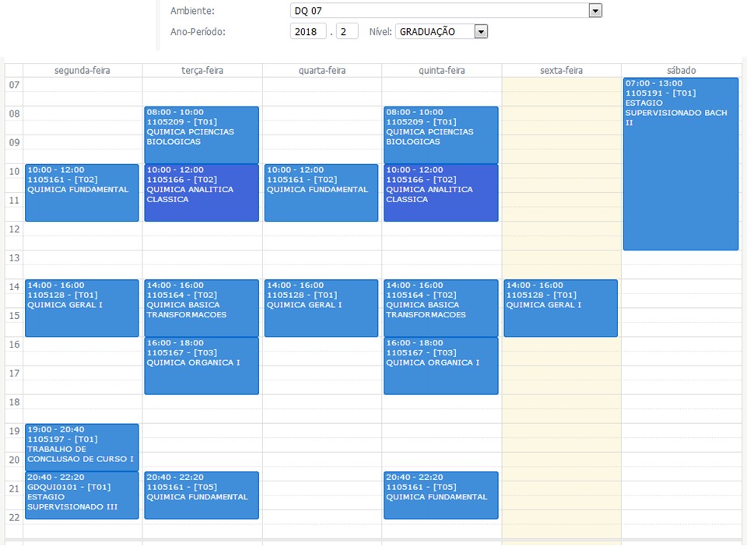Open Saturday Estagio Supervisionado Bach II event
This screenshot has height=560, width=747.
(x=680, y=163)
